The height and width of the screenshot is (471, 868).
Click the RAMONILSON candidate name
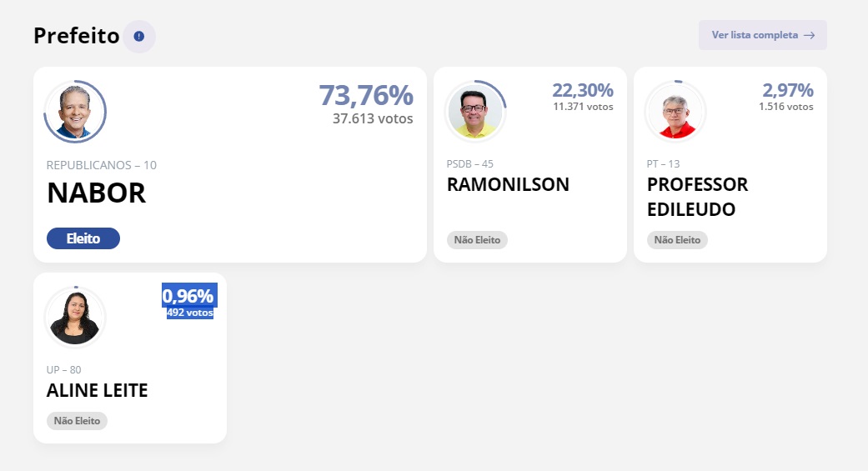508,184
